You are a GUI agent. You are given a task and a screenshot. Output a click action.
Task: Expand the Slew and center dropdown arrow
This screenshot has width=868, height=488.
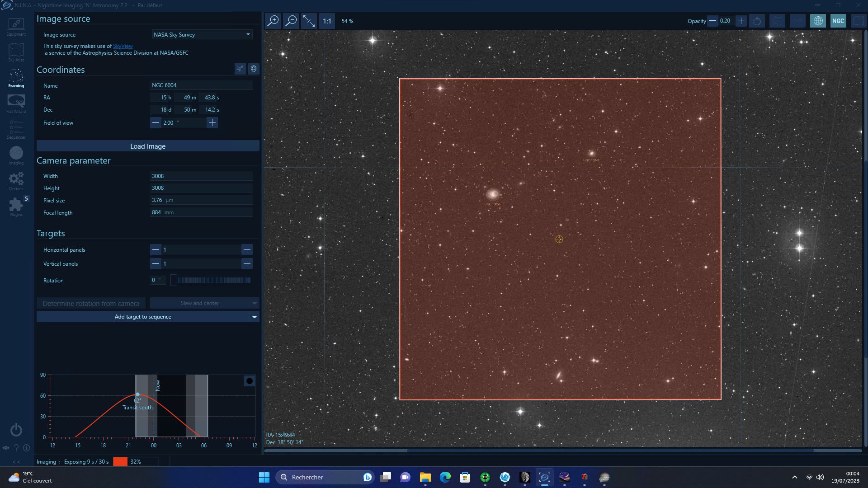tap(255, 303)
